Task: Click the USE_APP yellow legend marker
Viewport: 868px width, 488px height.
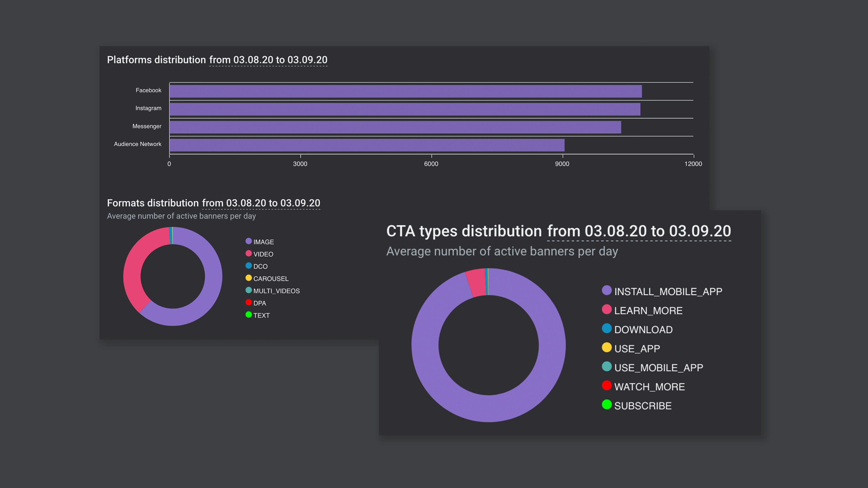Action: [607, 348]
